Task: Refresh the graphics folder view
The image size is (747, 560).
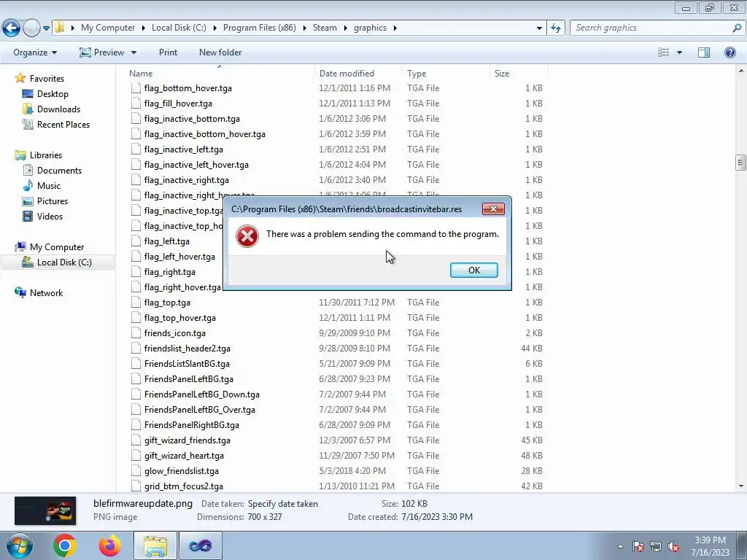Action: (x=555, y=28)
